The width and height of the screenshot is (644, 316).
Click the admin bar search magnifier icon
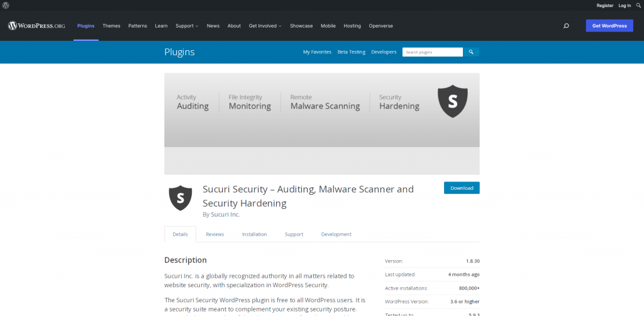pyautogui.click(x=638, y=5)
